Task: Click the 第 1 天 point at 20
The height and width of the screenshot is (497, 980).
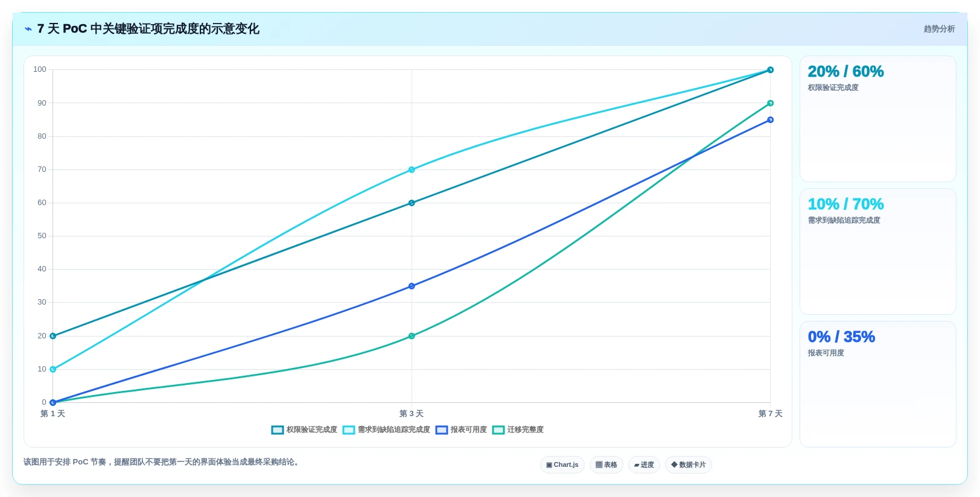Action: 53,336
